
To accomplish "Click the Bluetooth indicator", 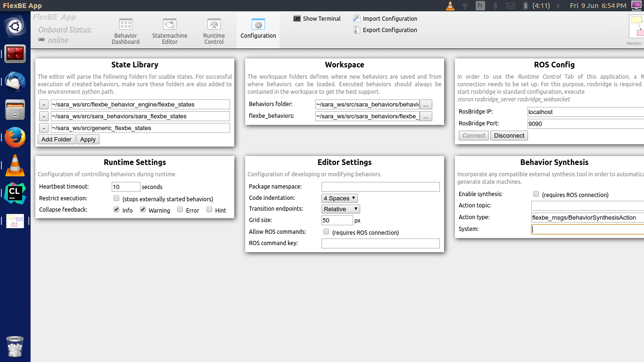I will point(495,6).
